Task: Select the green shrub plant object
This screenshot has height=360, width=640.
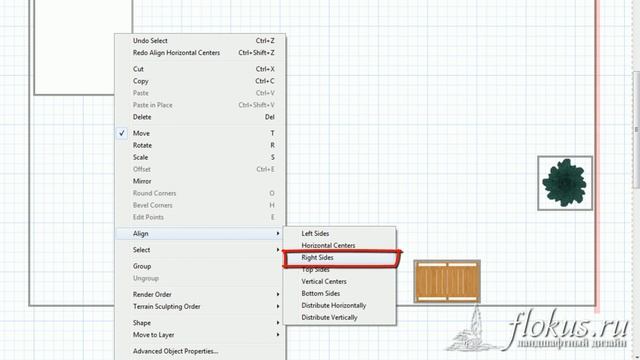Action: 565,183
